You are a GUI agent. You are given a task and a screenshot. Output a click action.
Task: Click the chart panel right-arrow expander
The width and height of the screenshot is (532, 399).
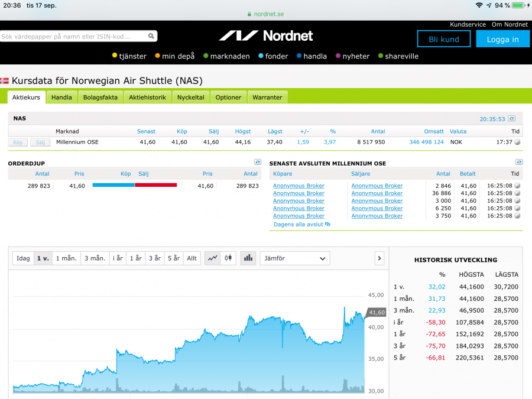[x=379, y=258]
